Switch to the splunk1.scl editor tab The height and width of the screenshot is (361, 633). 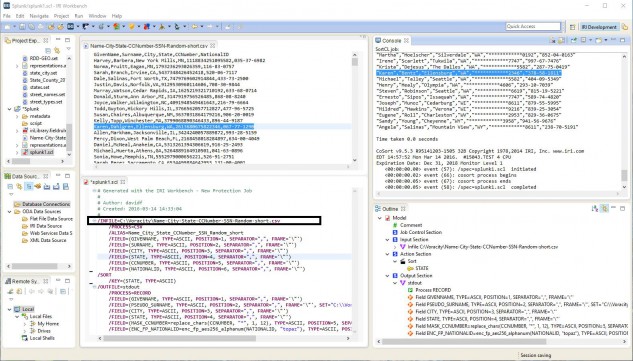105,182
